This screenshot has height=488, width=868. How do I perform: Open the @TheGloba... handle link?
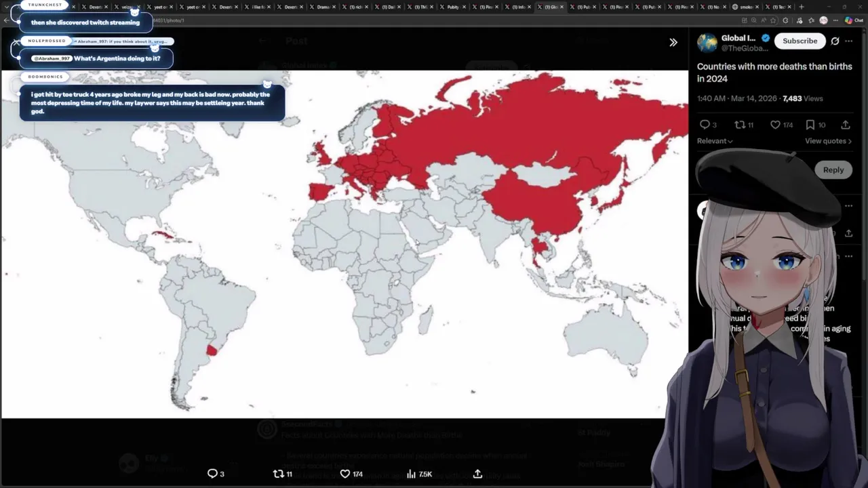(744, 49)
